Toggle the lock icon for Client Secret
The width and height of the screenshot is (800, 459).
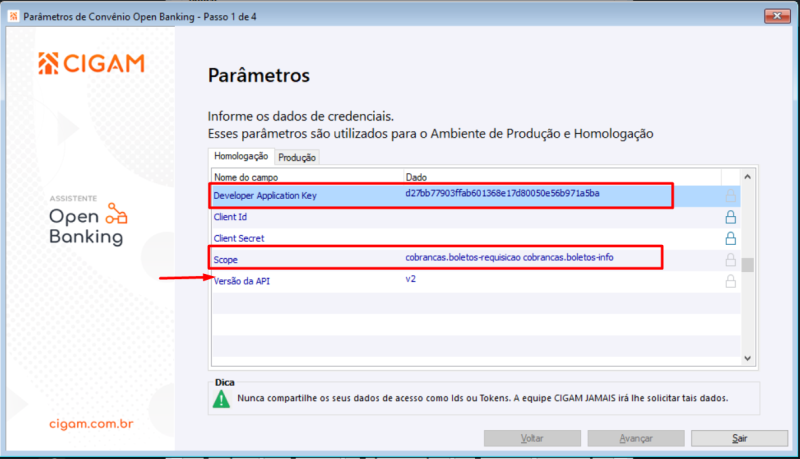[x=731, y=238]
